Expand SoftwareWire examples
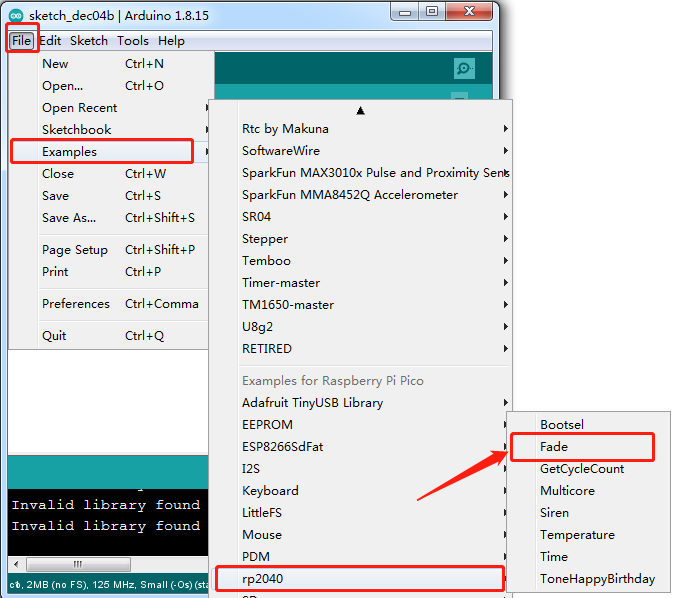676x598 pixels. click(x=360, y=151)
